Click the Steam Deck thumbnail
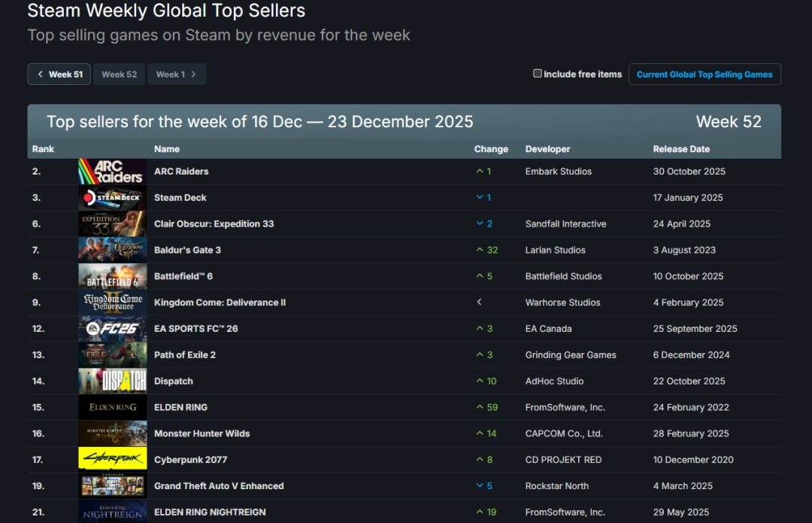The width and height of the screenshot is (812, 523). 112,197
